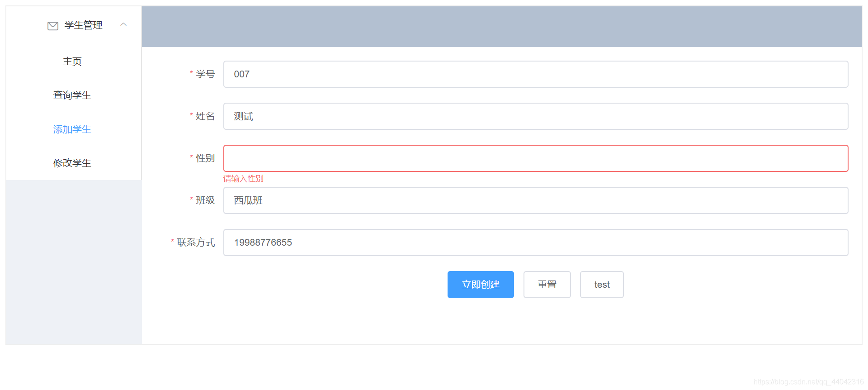Screen dimensions: 868x390
Task: Open the 修改学生 page
Action: (x=72, y=163)
